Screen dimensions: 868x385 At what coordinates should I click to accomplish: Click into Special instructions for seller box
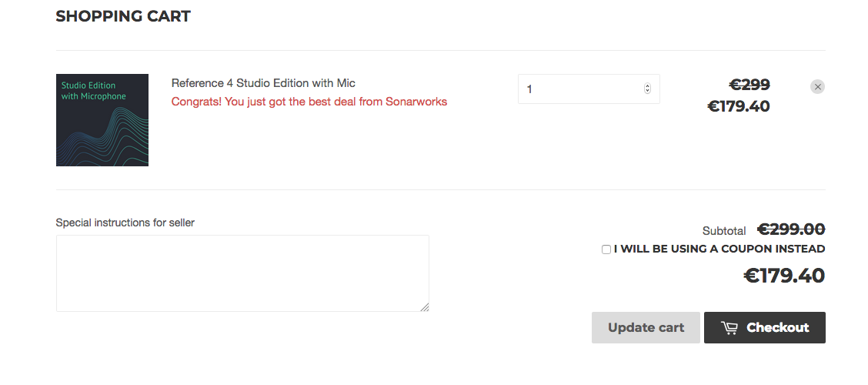pyautogui.click(x=242, y=273)
